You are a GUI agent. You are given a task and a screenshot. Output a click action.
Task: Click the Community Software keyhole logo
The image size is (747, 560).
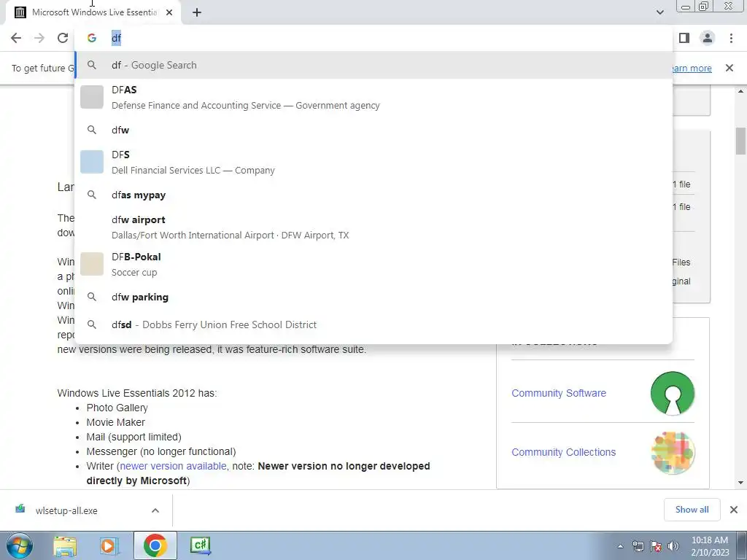click(x=672, y=393)
